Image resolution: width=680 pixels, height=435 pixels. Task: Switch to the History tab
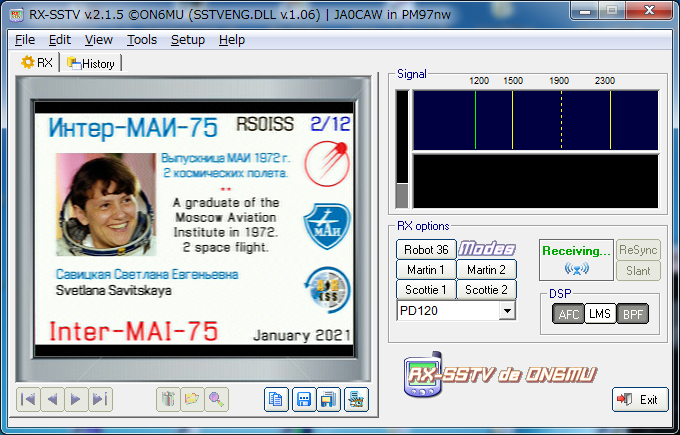point(91,64)
